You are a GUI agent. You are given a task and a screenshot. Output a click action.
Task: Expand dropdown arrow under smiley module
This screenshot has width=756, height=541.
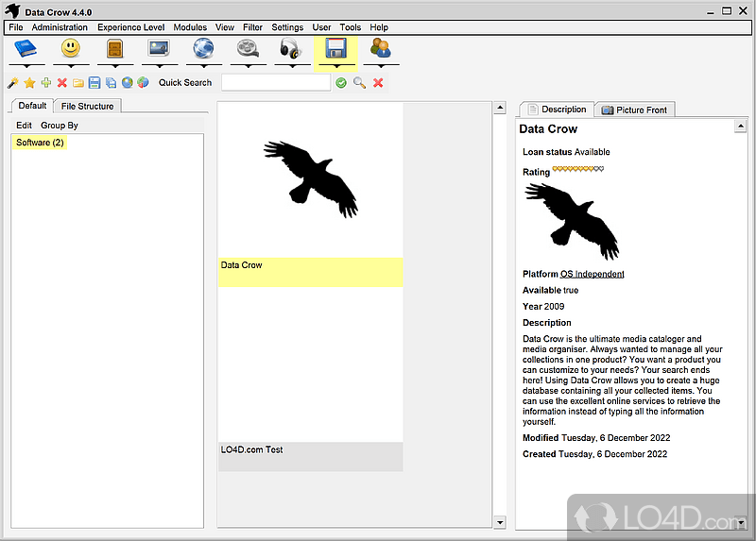click(x=71, y=65)
